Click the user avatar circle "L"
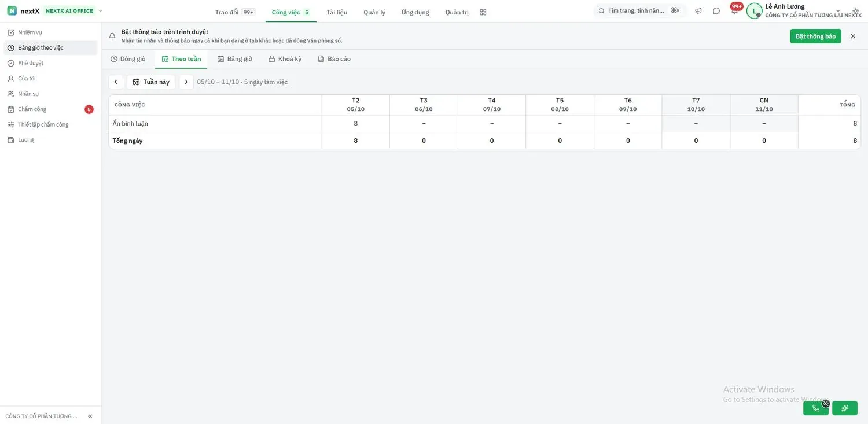 (754, 11)
